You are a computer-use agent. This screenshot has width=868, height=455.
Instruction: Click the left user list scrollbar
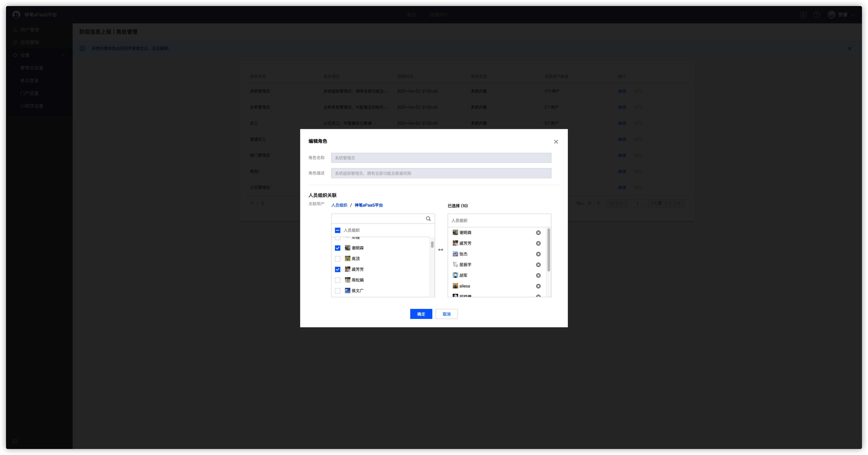(x=432, y=245)
